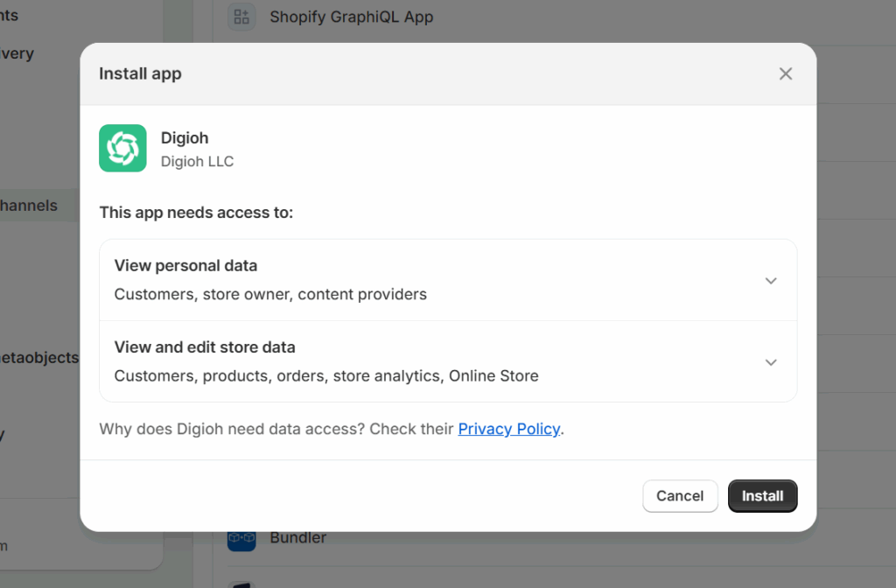
Task: Expand the View personal data section
Action: click(x=448, y=279)
